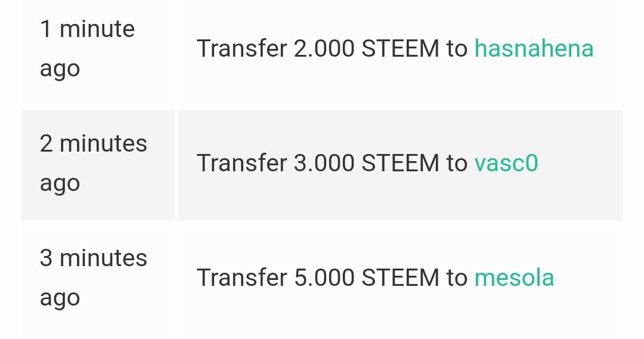This screenshot has width=644, height=339.
Task: Click the word Transfer in mesola row
Action: 242,278
